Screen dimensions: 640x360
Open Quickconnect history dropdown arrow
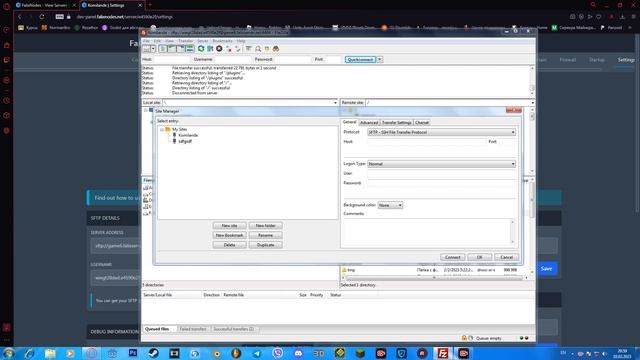click(x=380, y=60)
